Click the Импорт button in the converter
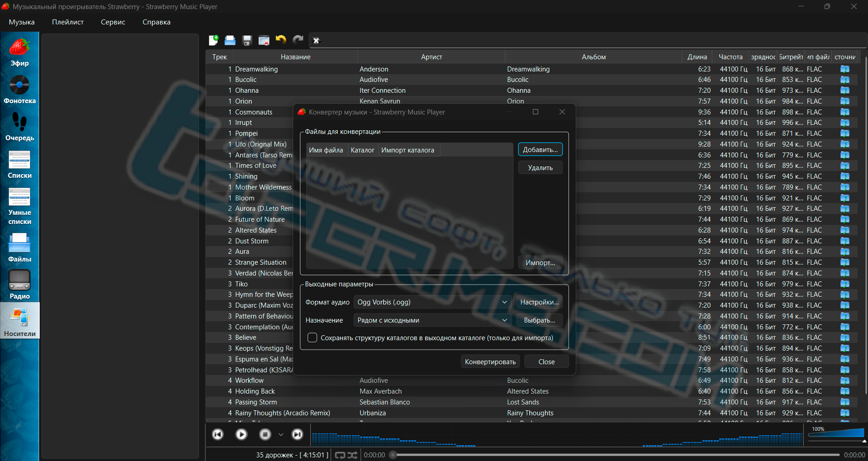Image resolution: width=868 pixels, height=461 pixels. (541, 263)
